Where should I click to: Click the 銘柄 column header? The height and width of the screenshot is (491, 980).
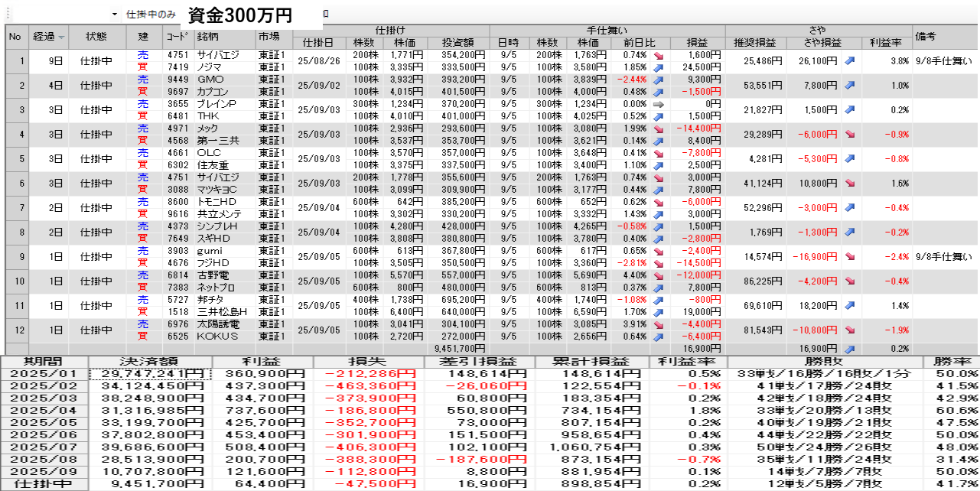pyautogui.click(x=209, y=37)
